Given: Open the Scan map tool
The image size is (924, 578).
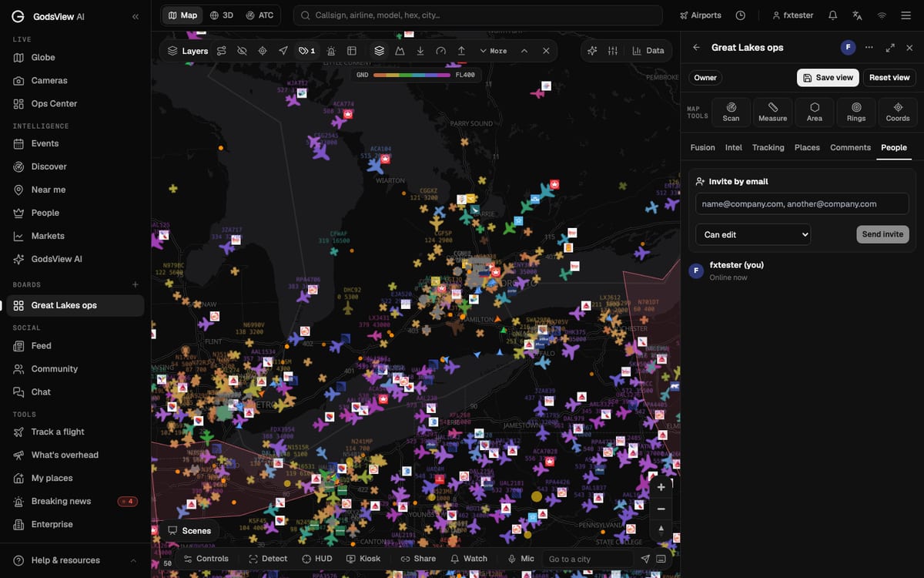Looking at the screenshot, I should click(731, 112).
